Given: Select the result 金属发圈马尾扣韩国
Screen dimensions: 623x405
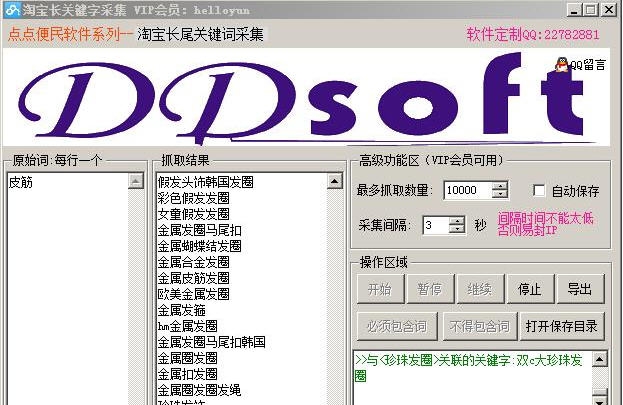Looking at the screenshot, I should pyautogui.click(x=211, y=342).
